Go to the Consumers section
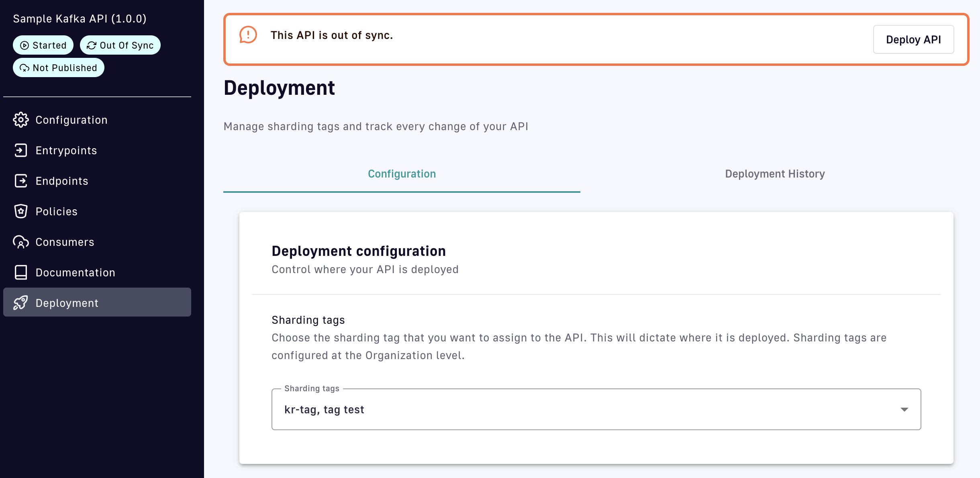The image size is (980, 478). pyautogui.click(x=65, y=242)
